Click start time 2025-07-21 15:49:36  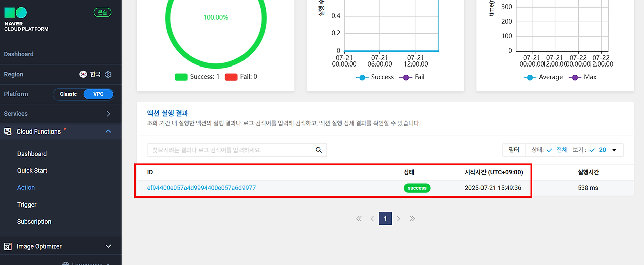click(x=493, y=188)
